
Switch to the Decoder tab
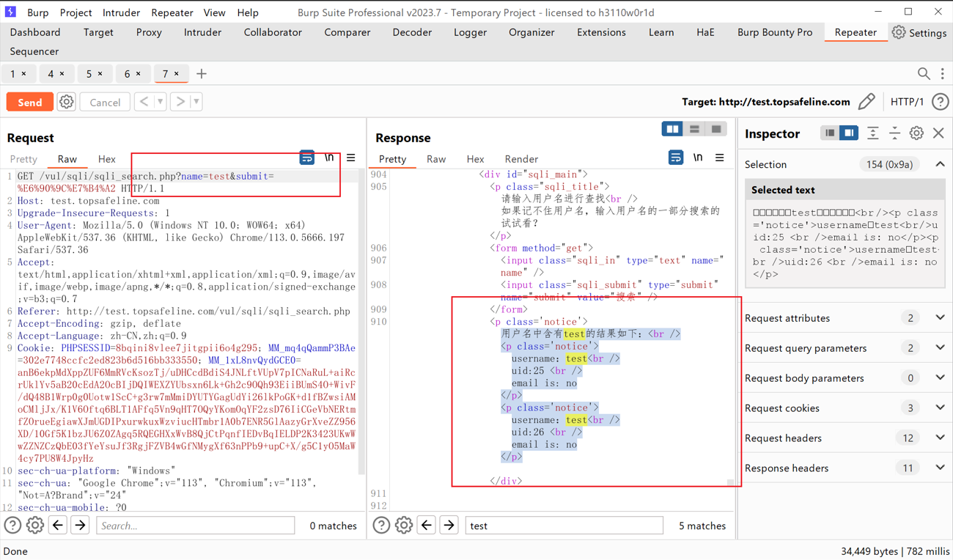(412, 32)
